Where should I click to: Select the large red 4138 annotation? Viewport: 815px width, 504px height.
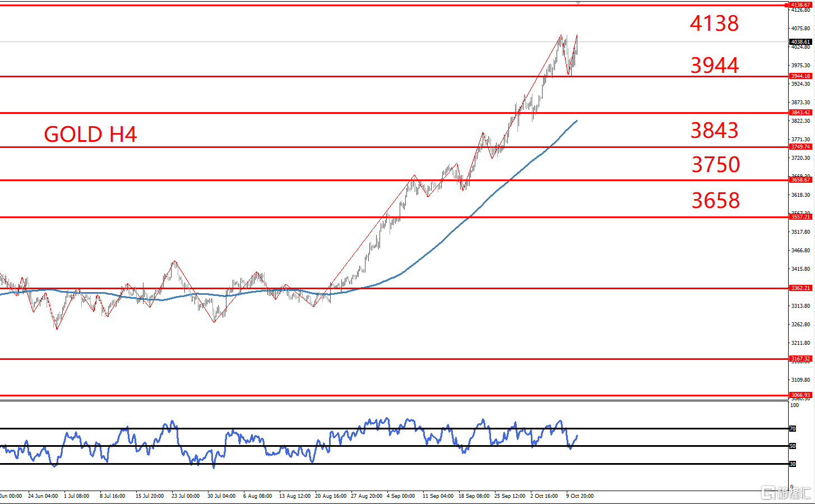tap(714, 24)
